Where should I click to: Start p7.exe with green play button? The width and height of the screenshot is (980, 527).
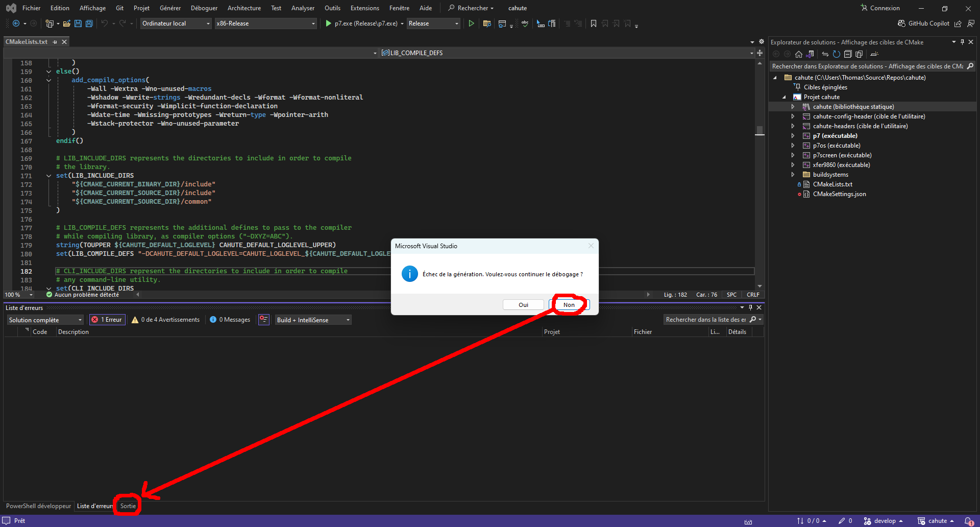pos(329,23)
